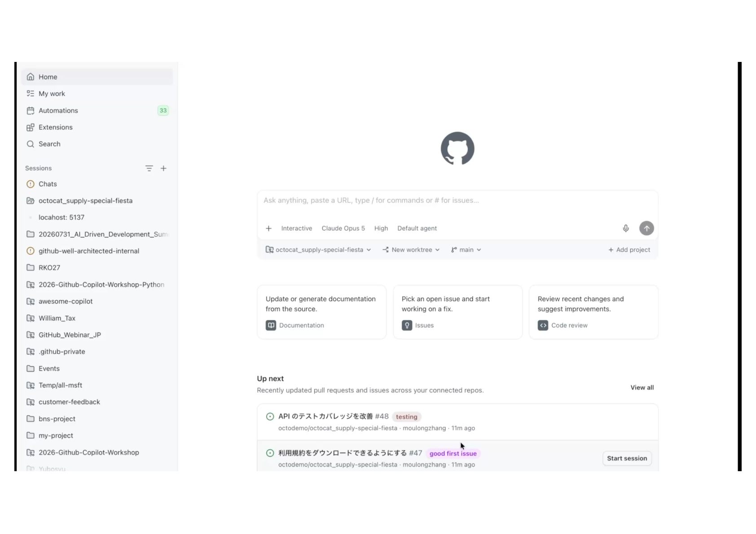The image size is (756, 534).
Task: Open .github-private project
Action: (x=97, y=351)
